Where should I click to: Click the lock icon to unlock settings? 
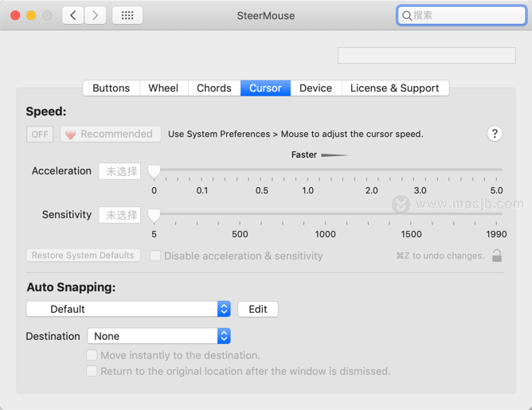[497, 256]
